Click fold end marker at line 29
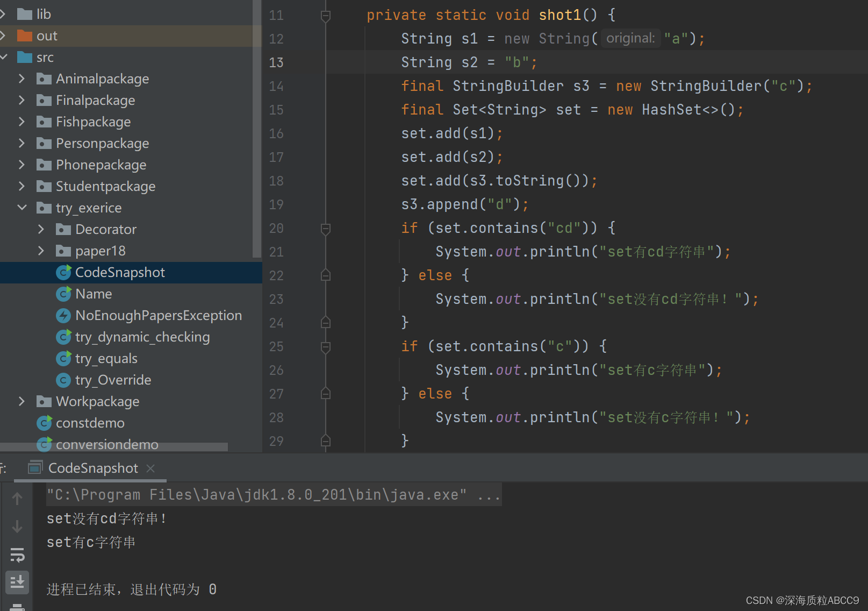This screenshot has height=611, width=868. tap(325, 441)
